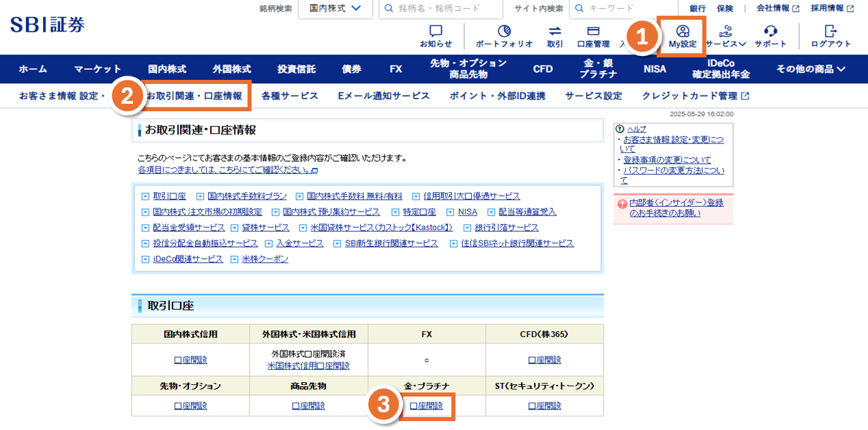The height and width of the screenshot is (430, 868).
Task: Open iDeCo 確定拠出年金 in the navigation bar
Action: [721, 69]
